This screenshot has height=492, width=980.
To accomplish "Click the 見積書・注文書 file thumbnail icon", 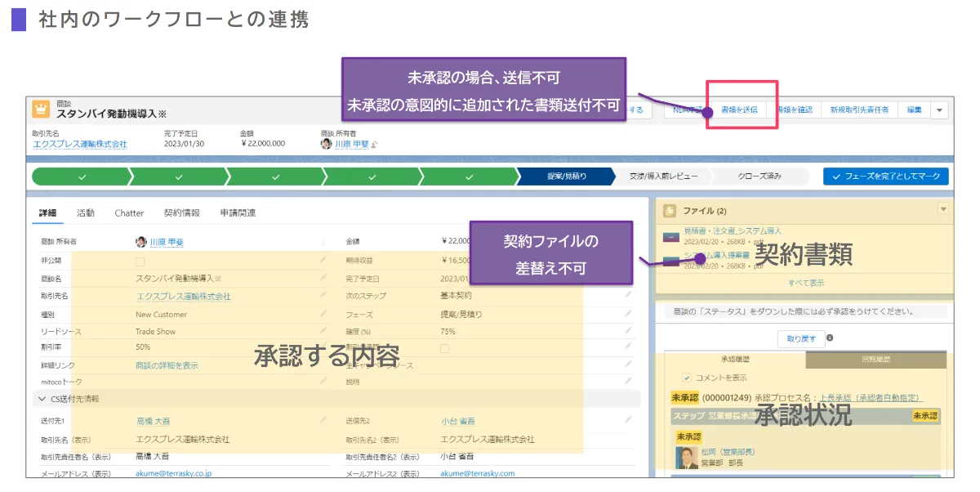I will [x=671, y=238].
